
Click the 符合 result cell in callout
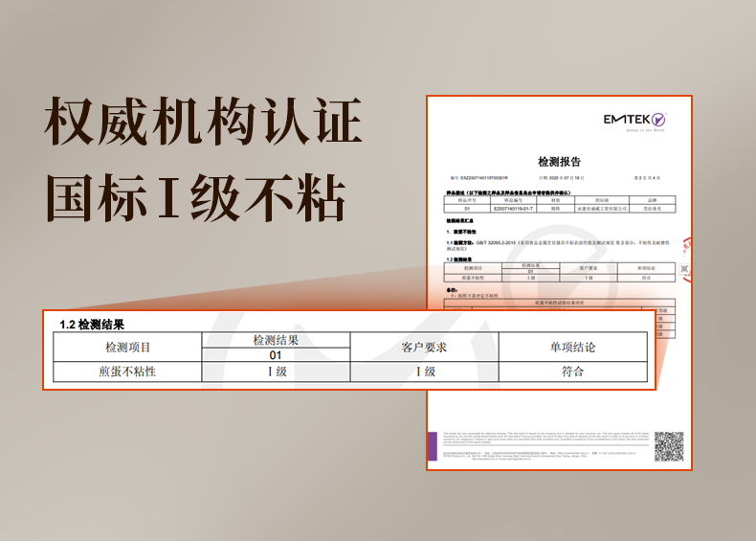coord(572,372)
